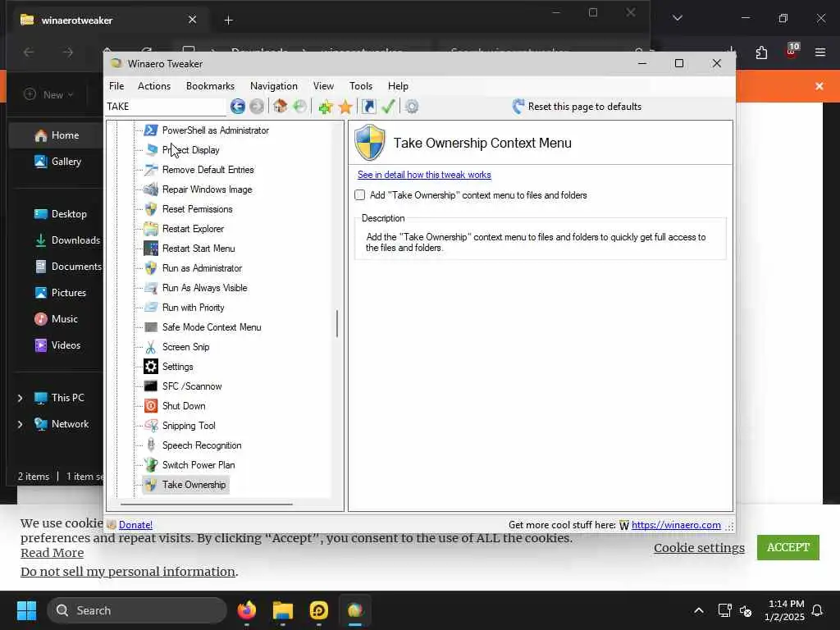
Task: Click ACCEPT on the cookie banner
Action: coord(788,547)
